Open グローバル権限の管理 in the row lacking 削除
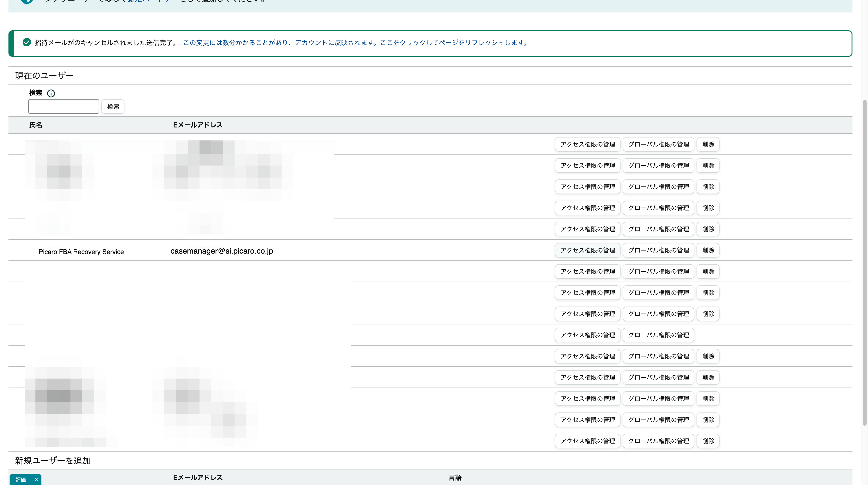This screenshot has width=868, height=485. pyautogui.click(x=658, y=335)
